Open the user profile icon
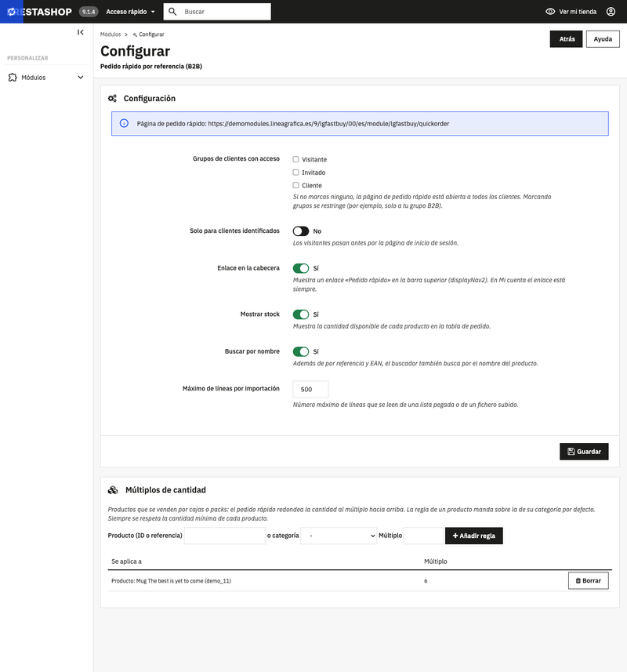 coord(611,12)
